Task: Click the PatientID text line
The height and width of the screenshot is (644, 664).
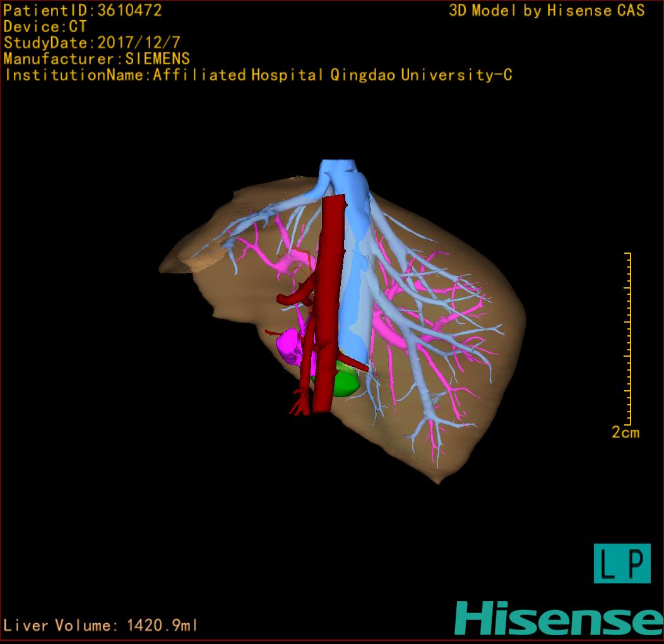Action: [83, 10]
